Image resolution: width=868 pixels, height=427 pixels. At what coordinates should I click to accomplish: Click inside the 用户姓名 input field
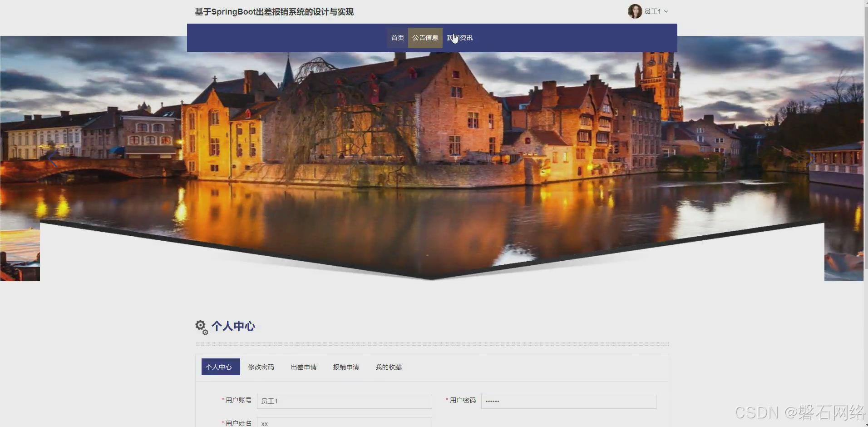tap(344, 422)
